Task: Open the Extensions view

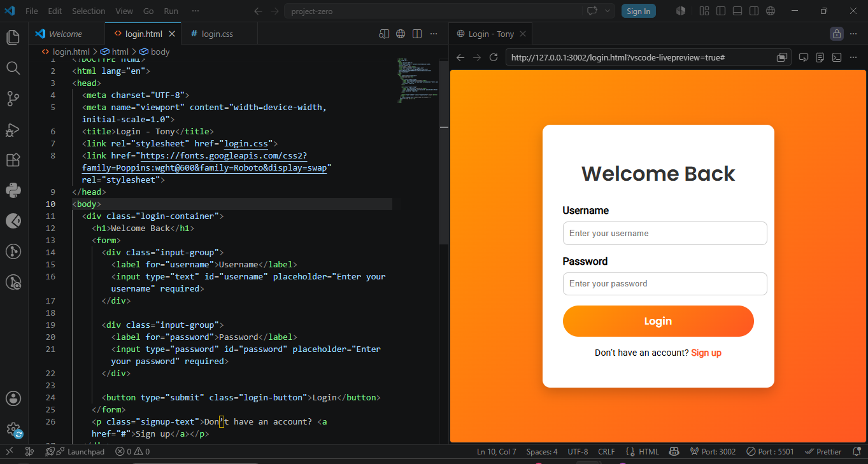Action: click(x=13, y=160)
